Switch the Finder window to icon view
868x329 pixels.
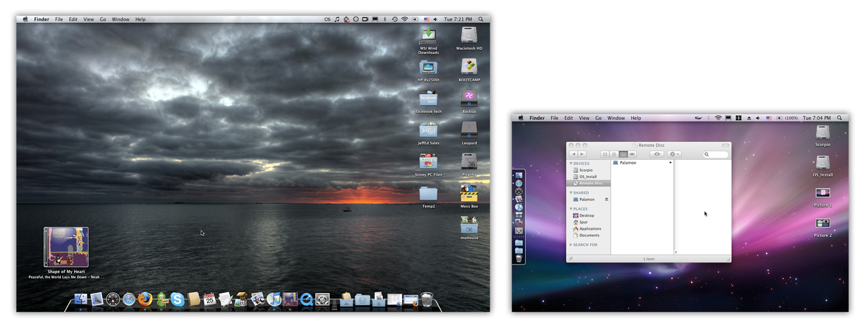click(x=605, y=155)
